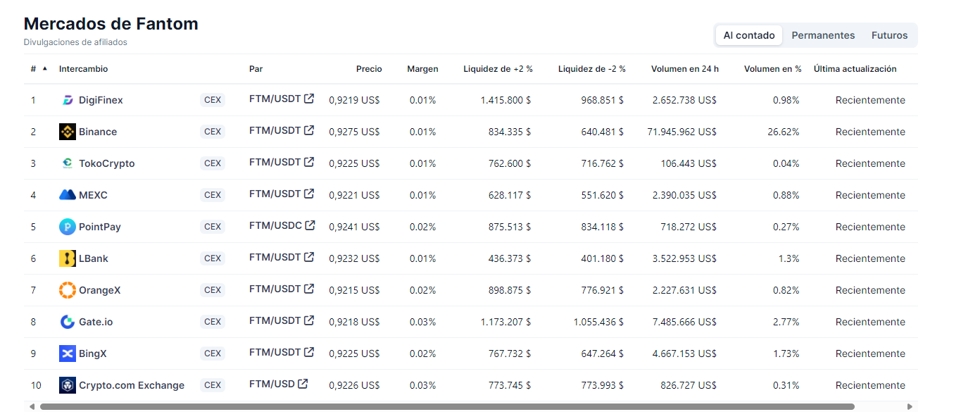Click the Crypto.com Exchange logo
Screen dimensions: 980x419
pos(68,385)
